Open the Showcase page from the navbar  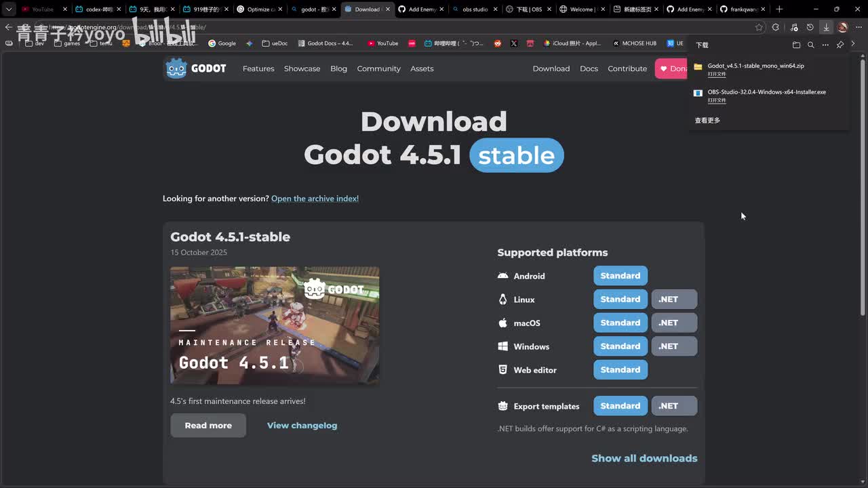click(x=302, y=68)
